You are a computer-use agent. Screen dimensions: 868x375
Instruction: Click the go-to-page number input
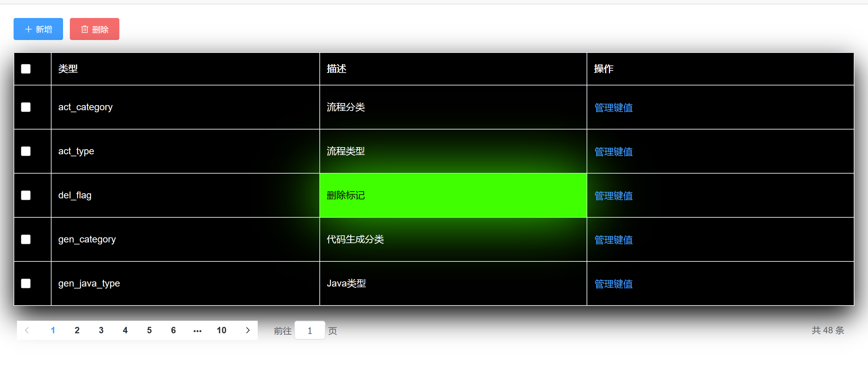[x=310, y=331]
